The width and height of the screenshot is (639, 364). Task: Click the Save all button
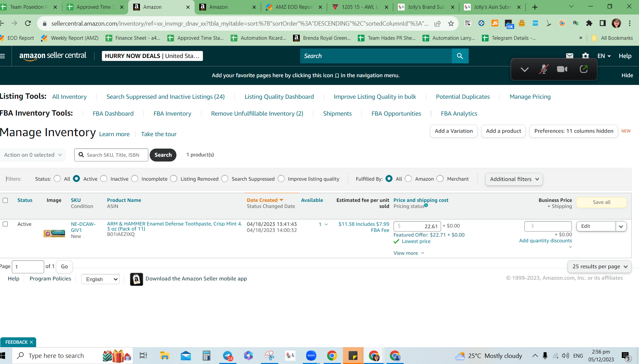(602, 202)
